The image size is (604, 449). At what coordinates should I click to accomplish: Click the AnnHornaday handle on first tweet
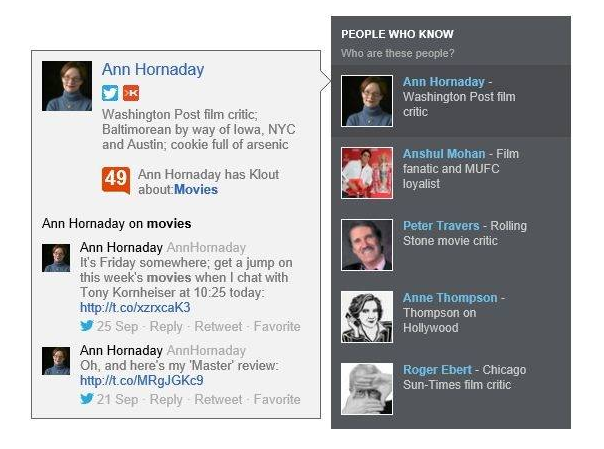206,247
